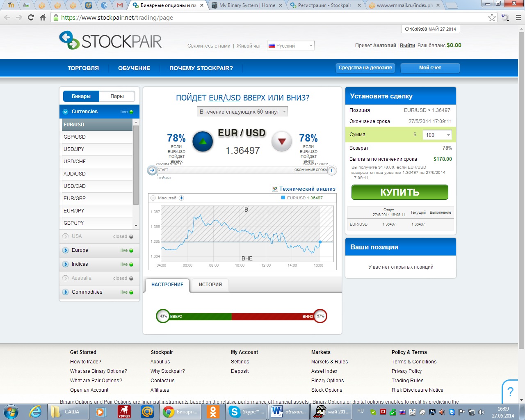Open the Сумма amount dropdown
This screenshot has height=420, width=525.
point(438,135)
